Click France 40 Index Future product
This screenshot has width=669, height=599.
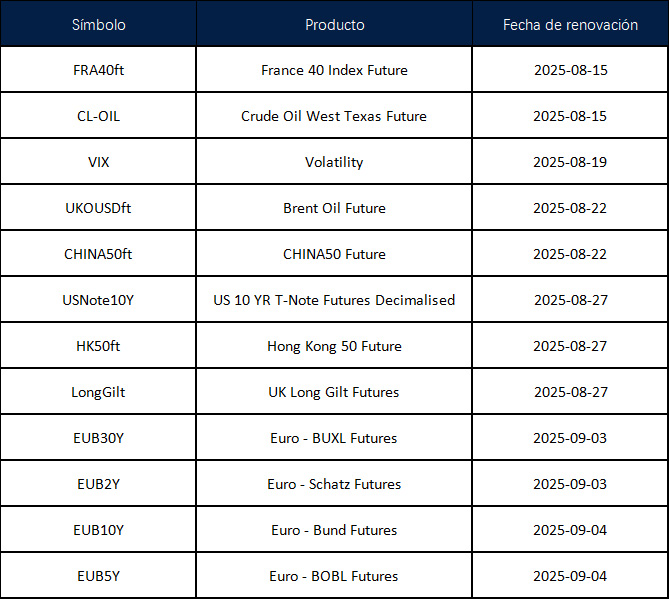334,70
